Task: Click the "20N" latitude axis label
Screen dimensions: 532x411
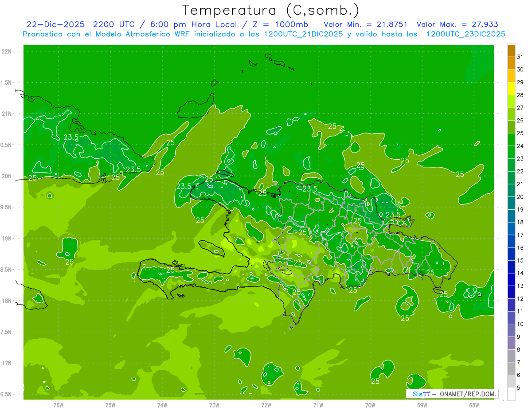Action: pyautogui.click(x=7, y=176)
